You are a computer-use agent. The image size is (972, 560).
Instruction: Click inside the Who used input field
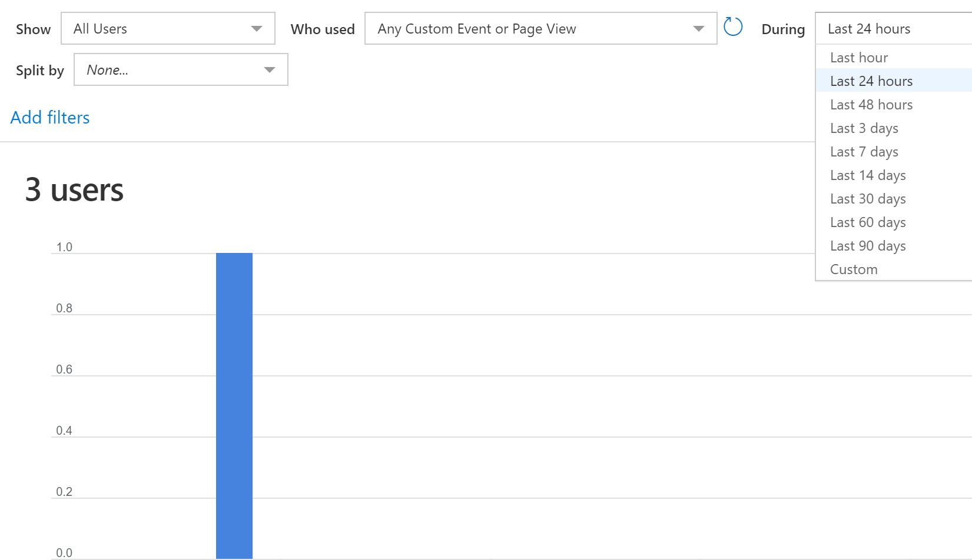(530, 28)
